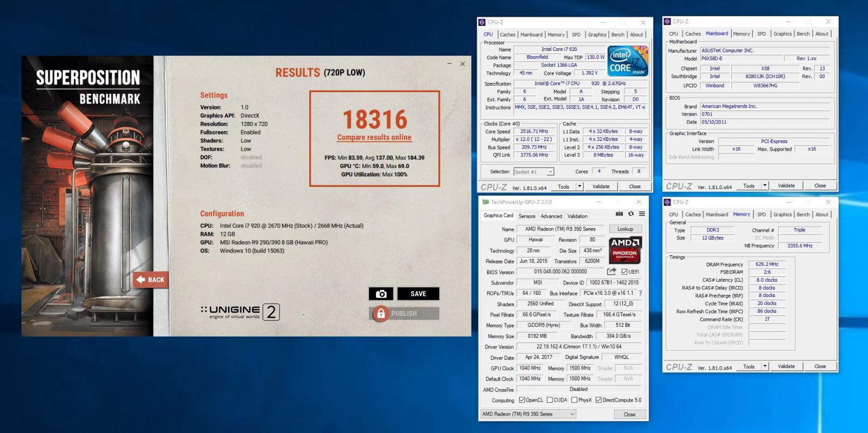Click Tools button in CPU-Z Mainboard window
The width and height of the screenshot is (868, 433).
[749, 185]
